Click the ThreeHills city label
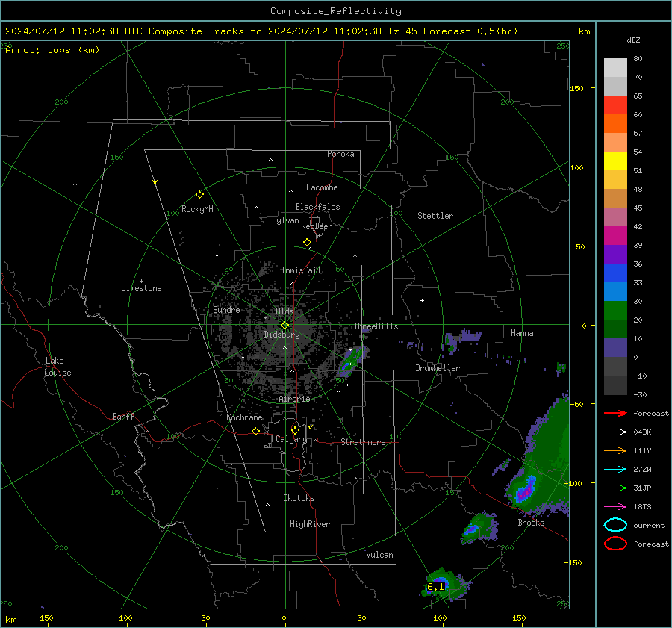This screenshot has width=672, height=628. click(x=376, y=326)
